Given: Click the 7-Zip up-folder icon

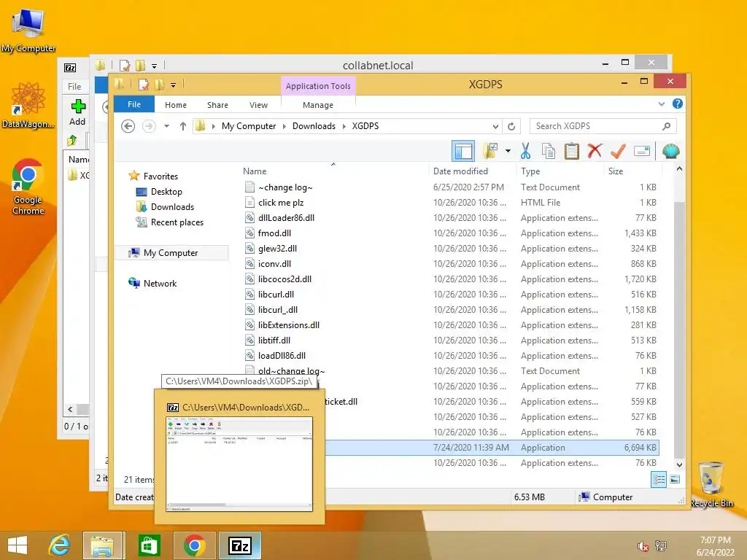Looking at the screenshot, I should coord(72,140).
